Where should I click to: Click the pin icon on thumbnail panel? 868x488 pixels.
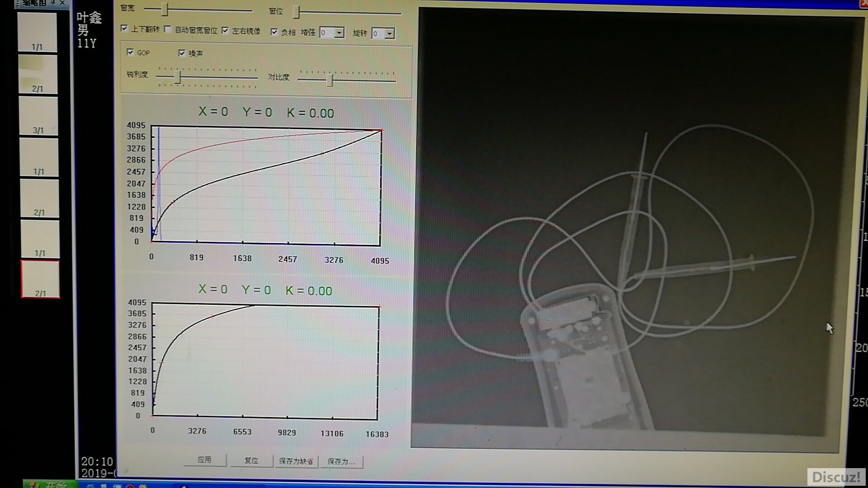(x=53, y=3)
